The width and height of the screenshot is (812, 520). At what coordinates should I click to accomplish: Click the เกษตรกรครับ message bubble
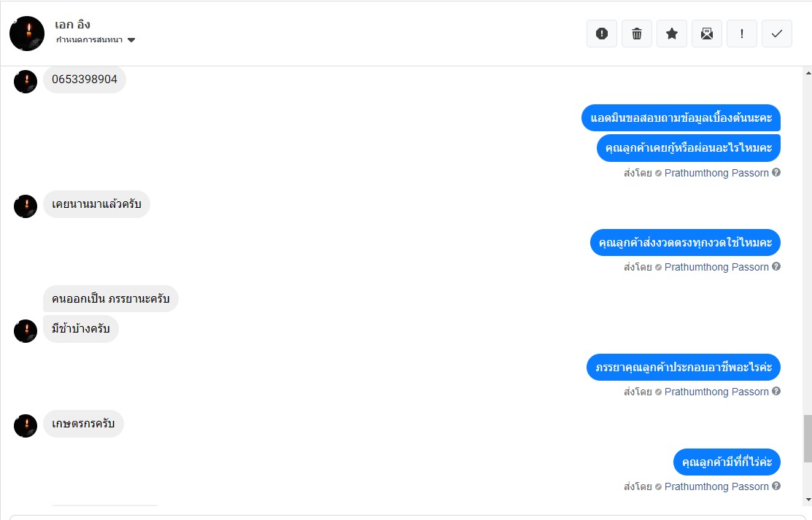[83, 424]
